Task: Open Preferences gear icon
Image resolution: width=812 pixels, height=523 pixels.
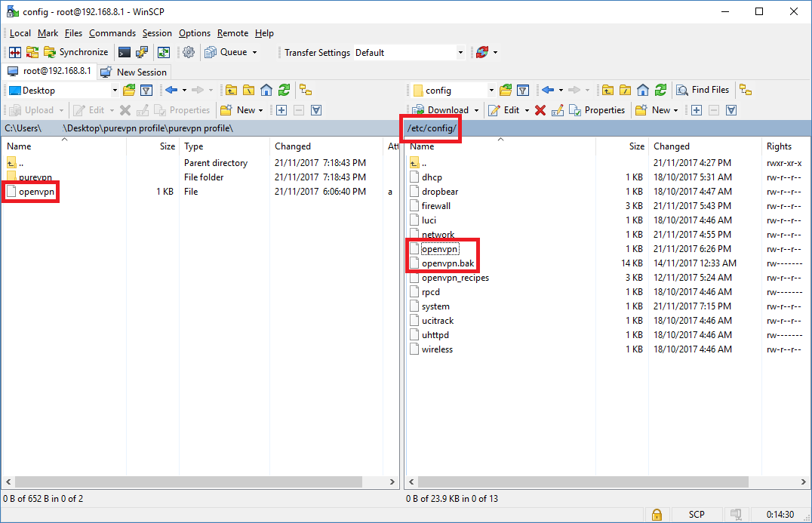Action: (x=189, y=52)
